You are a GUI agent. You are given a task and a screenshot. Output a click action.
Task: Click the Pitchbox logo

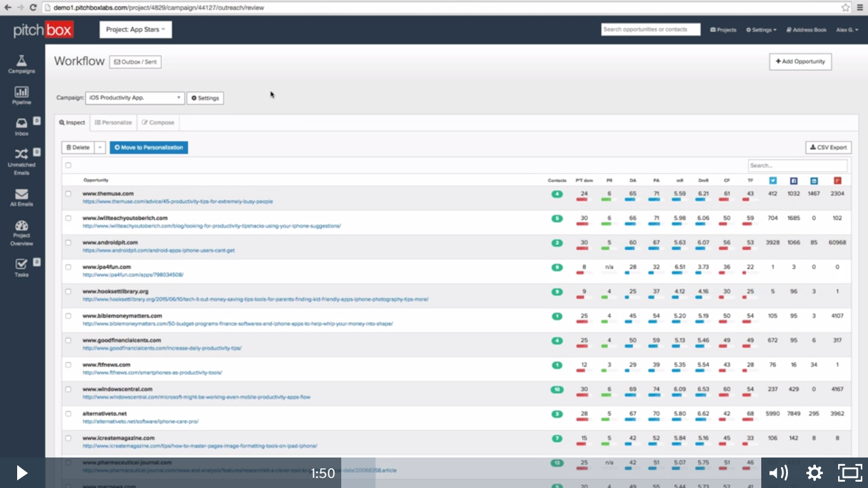point(44,30)
